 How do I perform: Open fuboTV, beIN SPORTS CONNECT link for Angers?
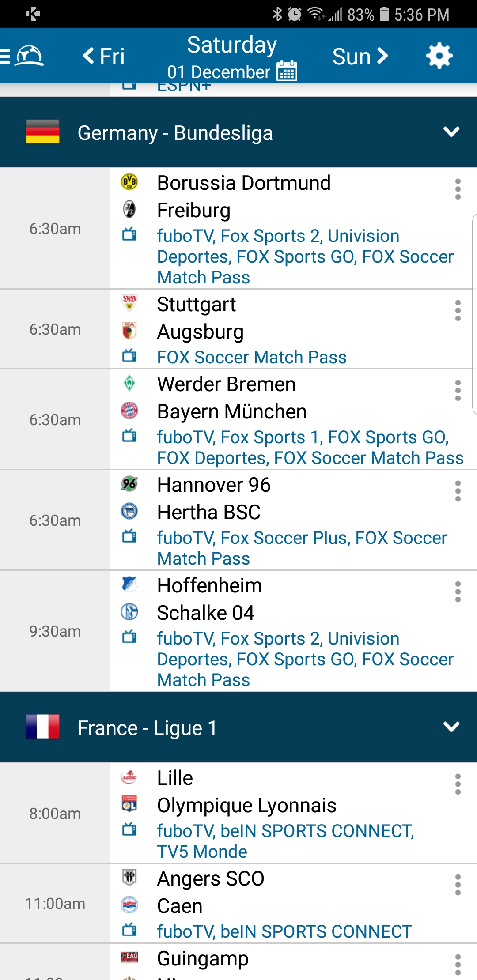tap(284, 931)
